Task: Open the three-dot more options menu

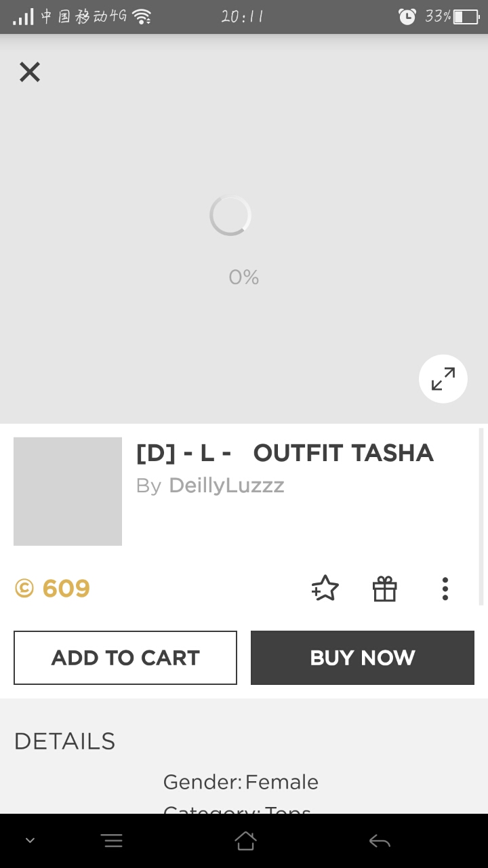Action: 445,589
